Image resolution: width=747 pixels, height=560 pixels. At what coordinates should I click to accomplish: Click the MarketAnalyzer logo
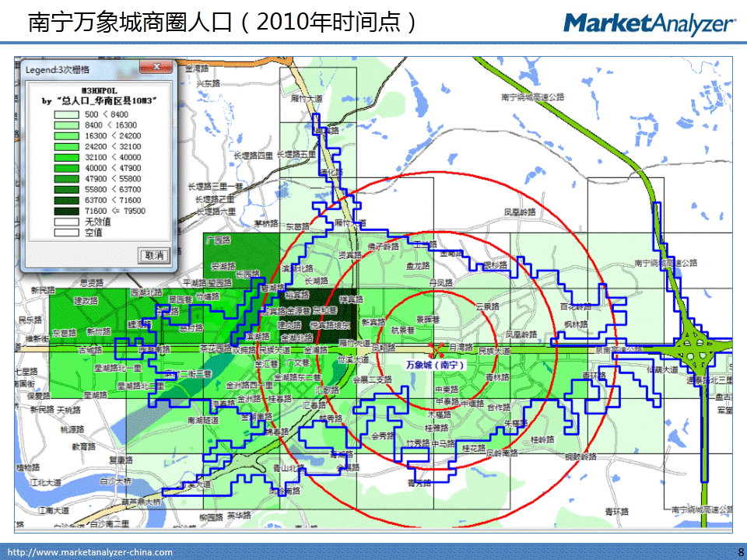point(649,23)
